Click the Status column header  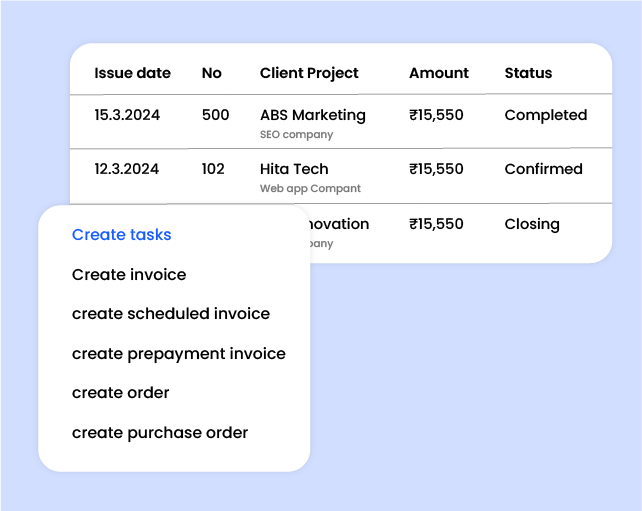(x=528, y=73)
